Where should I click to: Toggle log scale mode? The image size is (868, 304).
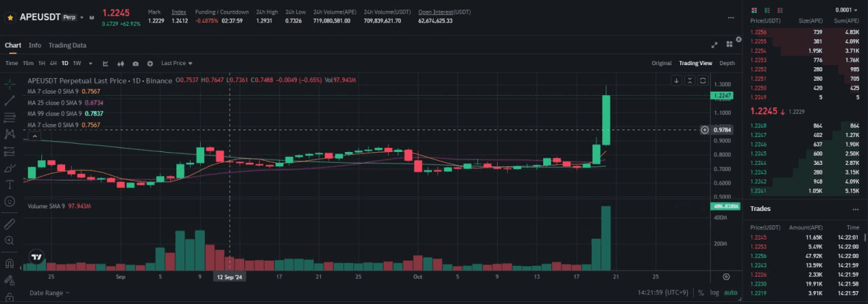tap(714, 293)
